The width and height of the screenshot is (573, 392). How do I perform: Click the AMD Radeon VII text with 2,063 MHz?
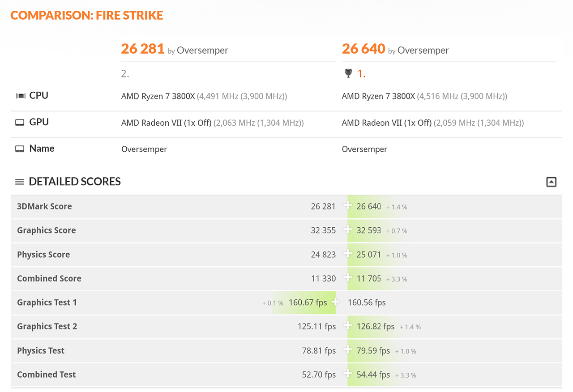tap(166, 123)
